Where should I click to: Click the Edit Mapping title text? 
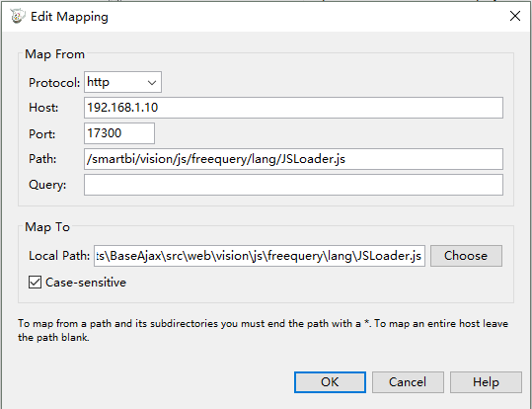(69, 17)
